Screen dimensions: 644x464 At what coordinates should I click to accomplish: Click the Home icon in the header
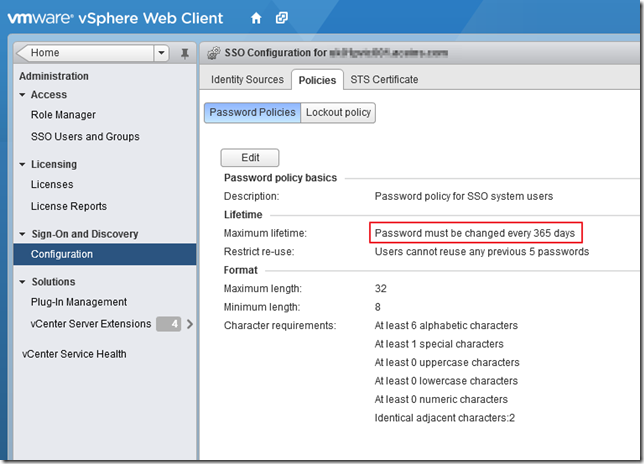coord(256,18)
